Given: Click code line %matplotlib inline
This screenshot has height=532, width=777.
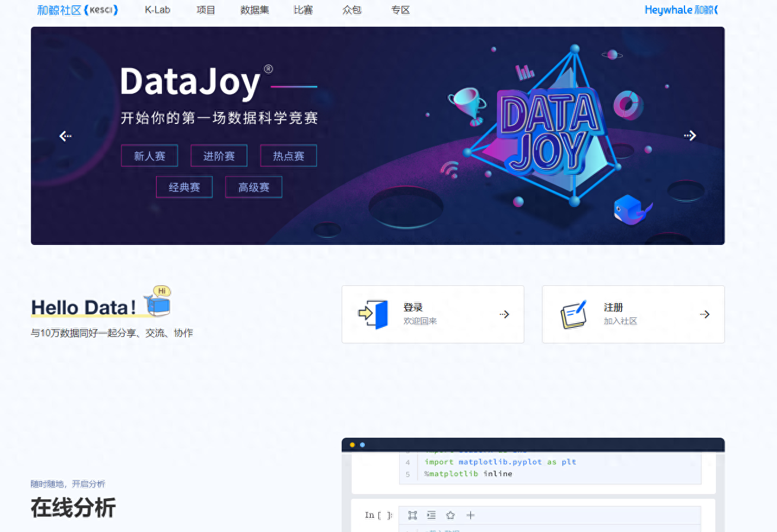Looking at the screenshot, I should click(469, 474).
